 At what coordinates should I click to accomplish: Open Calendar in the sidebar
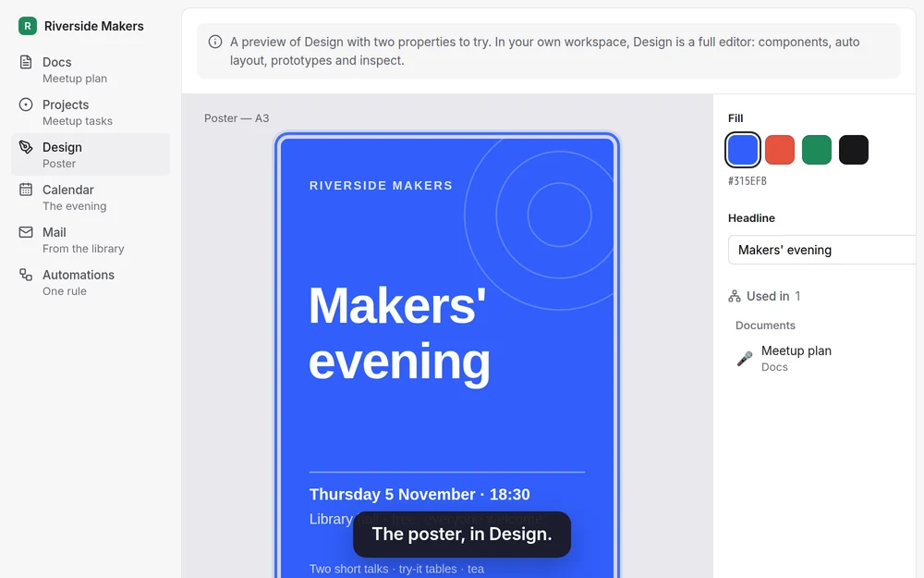(91, 197)
